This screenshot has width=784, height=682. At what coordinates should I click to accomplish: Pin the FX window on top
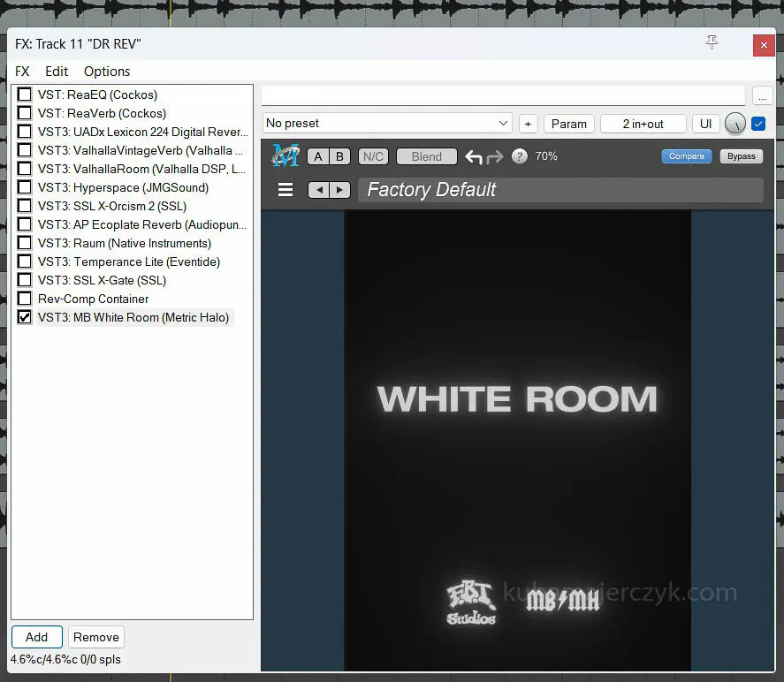[x=712, y=43]
